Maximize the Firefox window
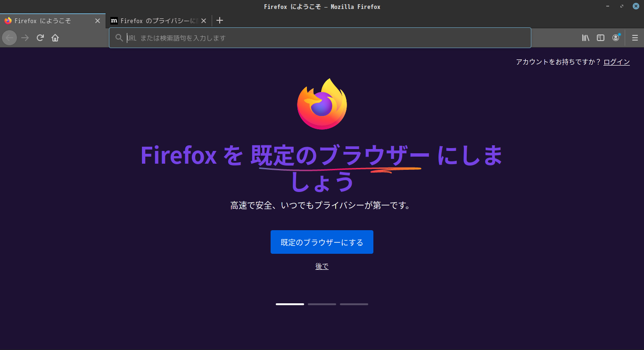This screenshot has width=644, height=350. [x=622, y=6]
